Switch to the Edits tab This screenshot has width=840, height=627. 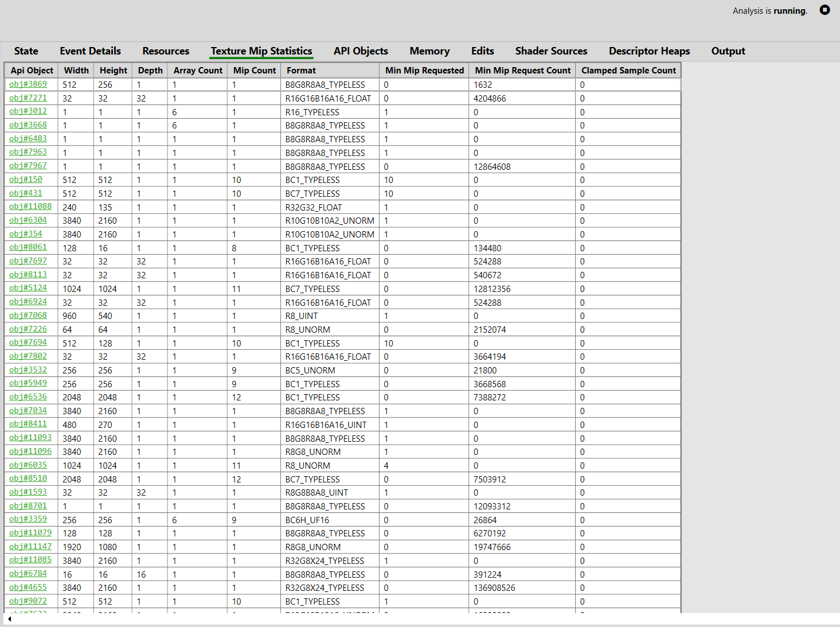point(483,51)
